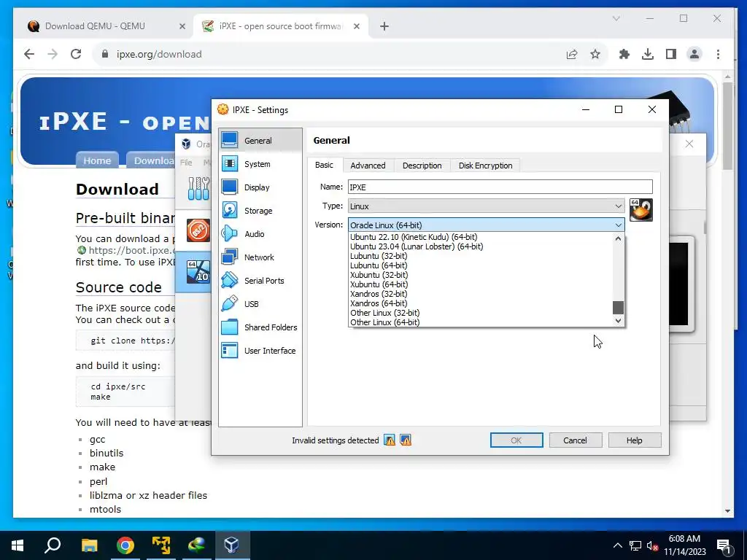747x560 pixels.
Task: Open Type dropdown showing Linux
Action: pyautogui.click(x=486, y=206)
